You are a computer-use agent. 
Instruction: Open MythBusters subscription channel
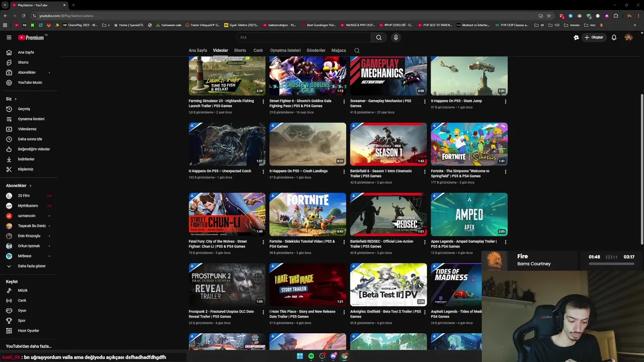28,206
